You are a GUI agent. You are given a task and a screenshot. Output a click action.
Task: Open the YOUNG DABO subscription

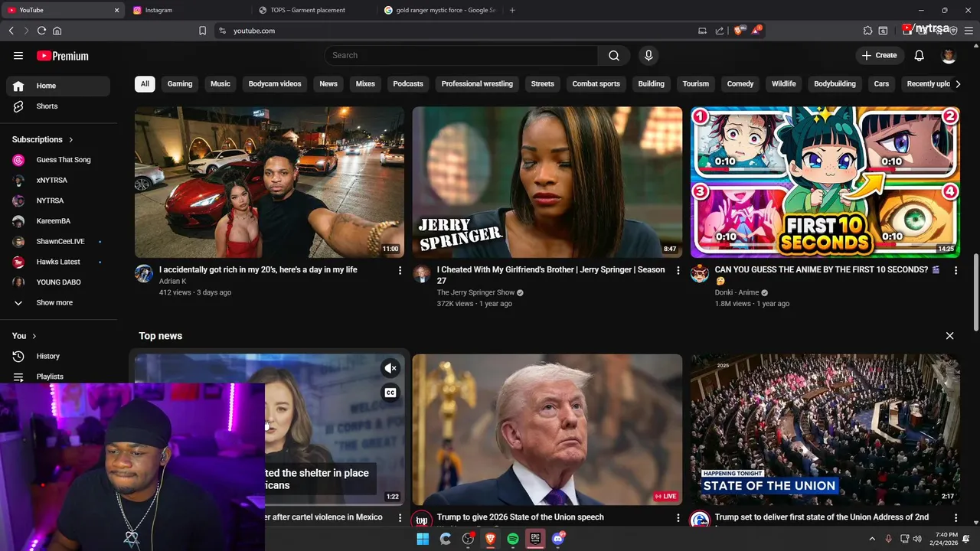[x=58, y=282]
